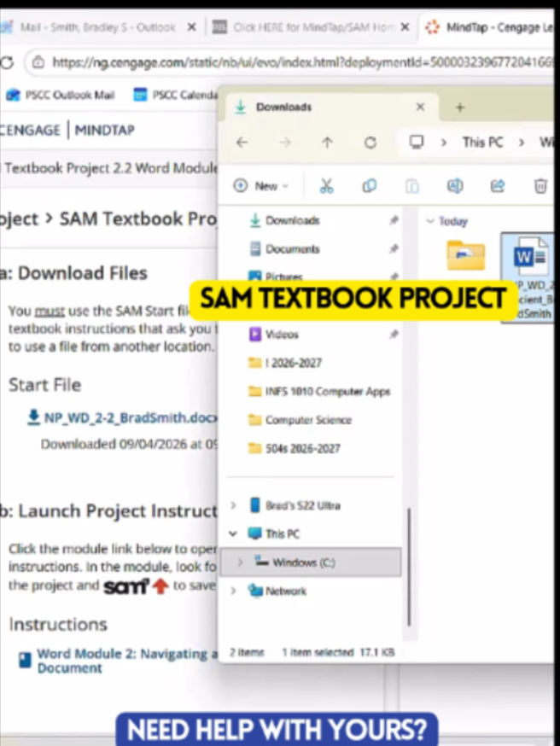Viewport: 560px width, 746px height.
Task: Close the Mail - Outlook browser tab
Action: (x=191, y=27)
